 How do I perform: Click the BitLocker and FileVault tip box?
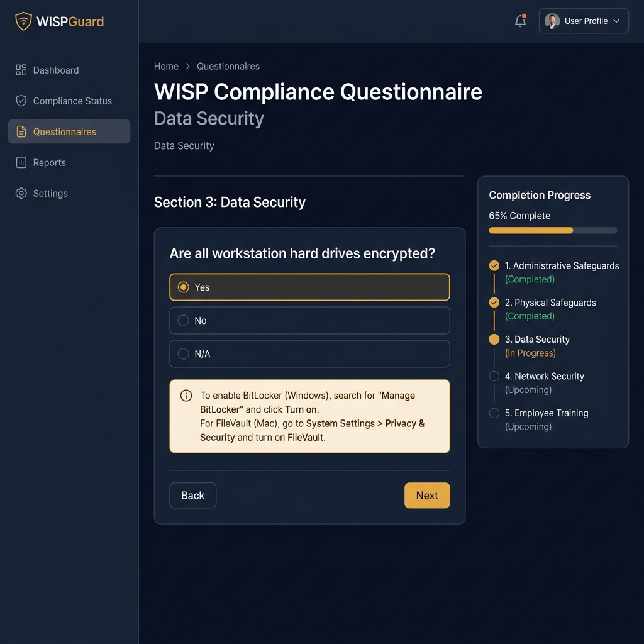point(309,416)
